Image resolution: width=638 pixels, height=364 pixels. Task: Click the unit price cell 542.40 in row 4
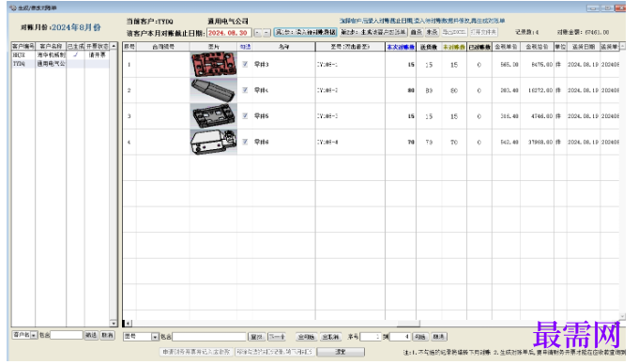506,142
